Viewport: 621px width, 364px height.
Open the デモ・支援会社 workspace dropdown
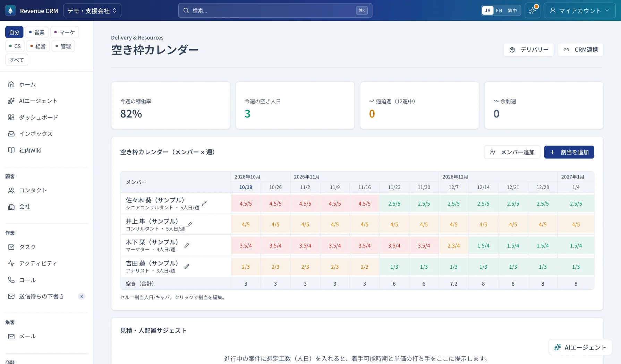[x=92, y=10]
